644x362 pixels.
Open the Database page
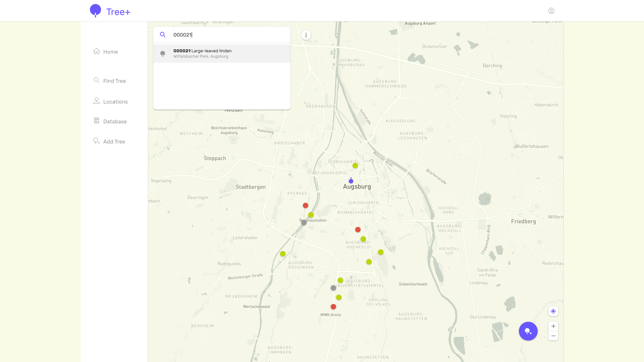(110, 121)
